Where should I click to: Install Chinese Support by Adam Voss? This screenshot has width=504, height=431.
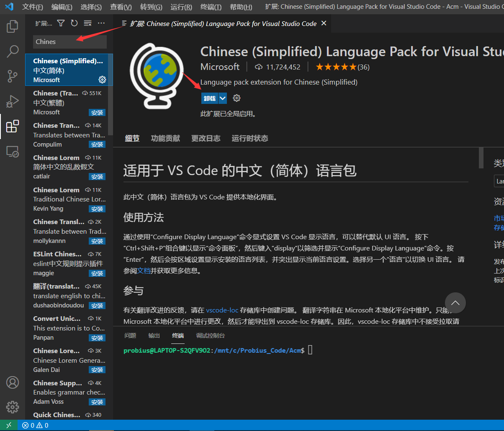click(97, 402)
